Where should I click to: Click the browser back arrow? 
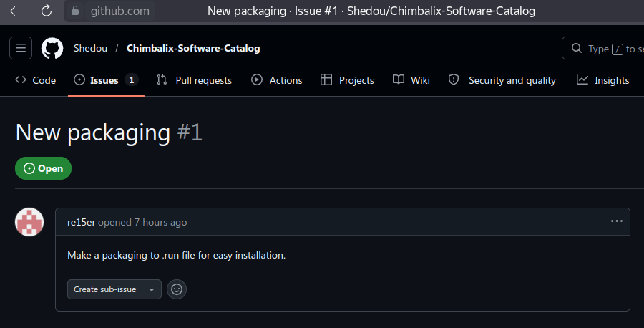tap(15, 11)
